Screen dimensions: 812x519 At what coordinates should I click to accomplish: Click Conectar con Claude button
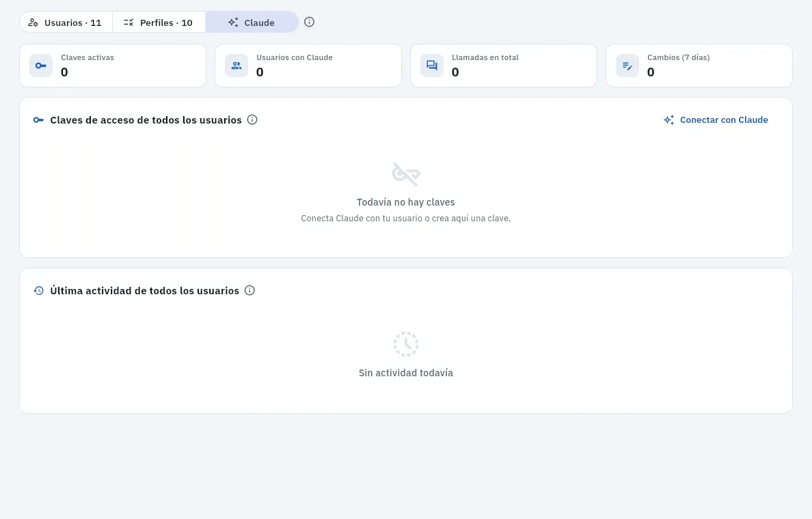[x=716, y=120]
